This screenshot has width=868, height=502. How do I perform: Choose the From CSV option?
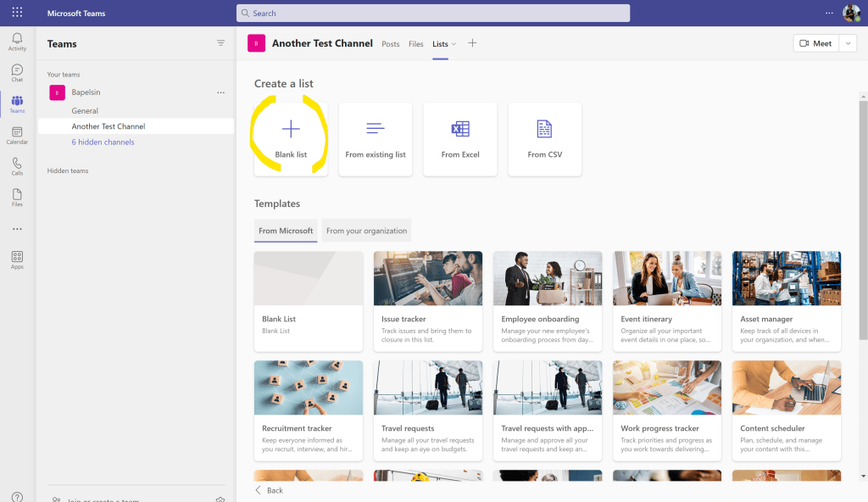coord(544,139)
